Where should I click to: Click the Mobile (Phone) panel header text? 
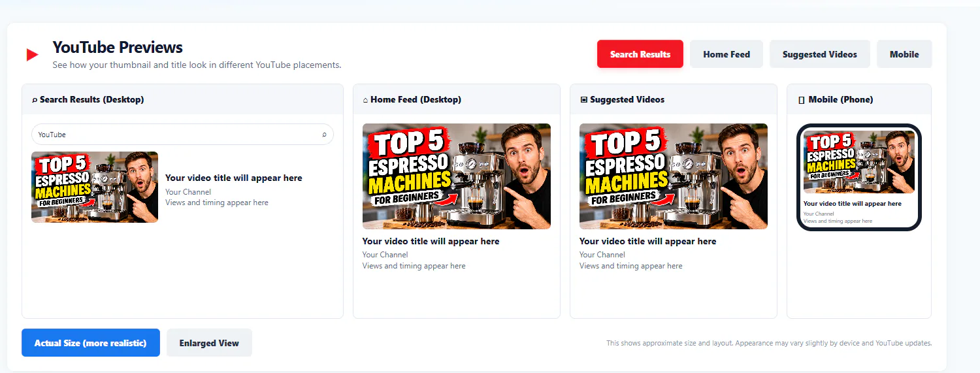point(841,100)
